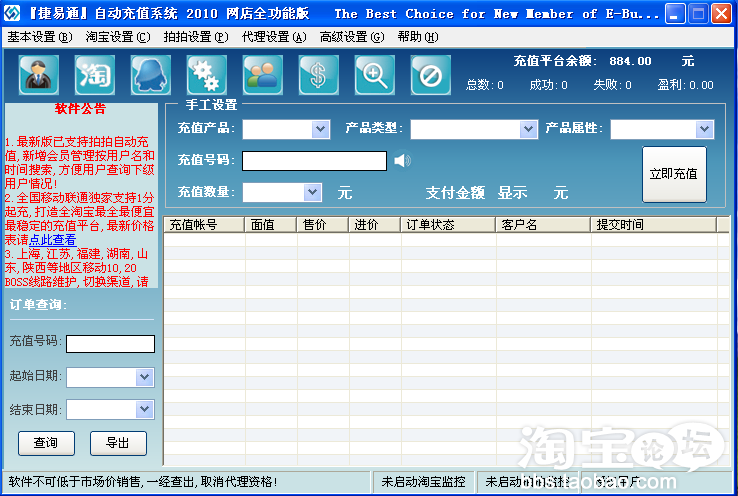Click the dollar sign toolbar icon

click(x=319, y=75)
